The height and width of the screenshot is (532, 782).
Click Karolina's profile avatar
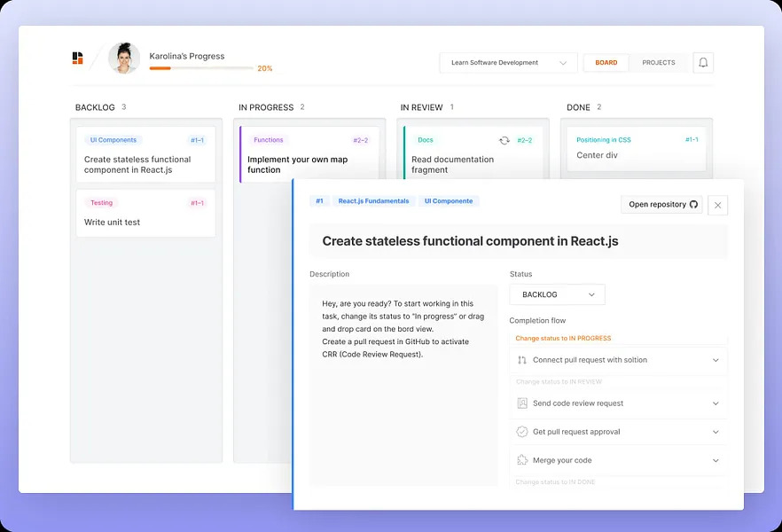coord(123,58)
